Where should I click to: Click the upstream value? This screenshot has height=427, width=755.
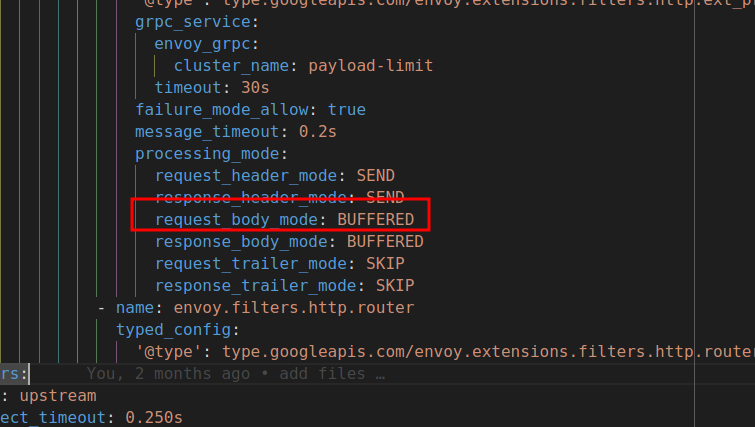pos(58,396)
